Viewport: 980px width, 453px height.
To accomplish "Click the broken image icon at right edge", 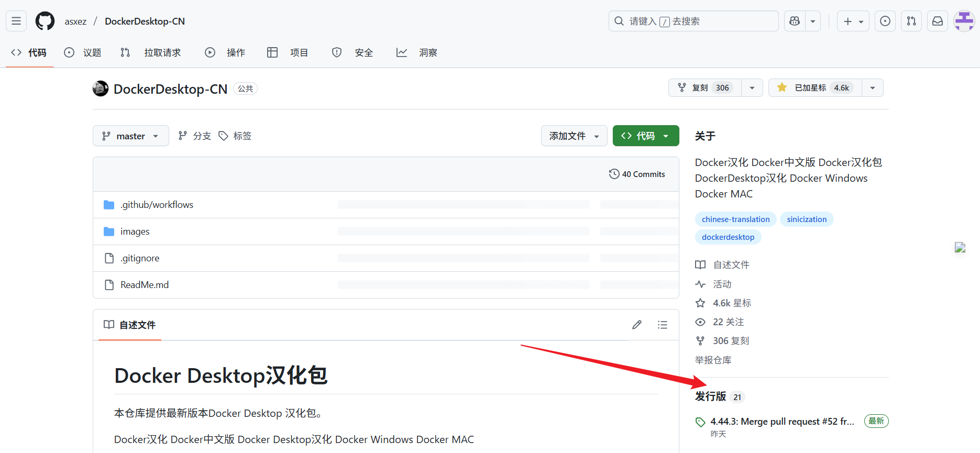I will pos(960,248).
